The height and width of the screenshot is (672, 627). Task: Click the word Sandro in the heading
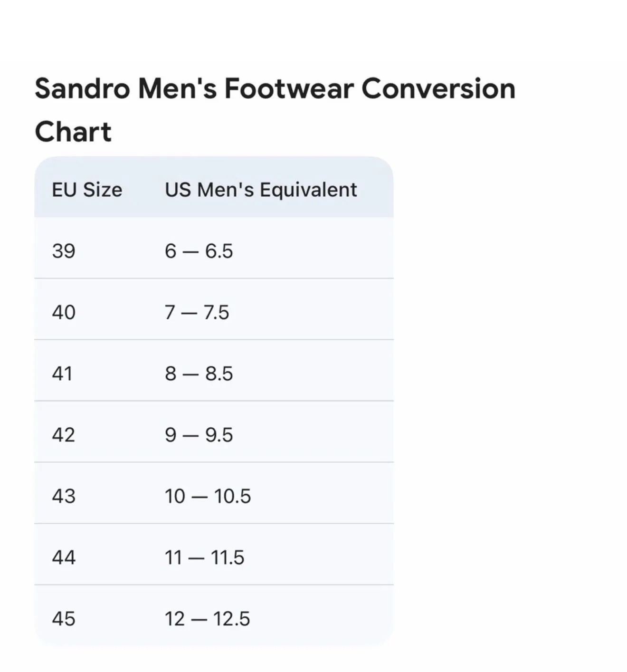point(82,89)
